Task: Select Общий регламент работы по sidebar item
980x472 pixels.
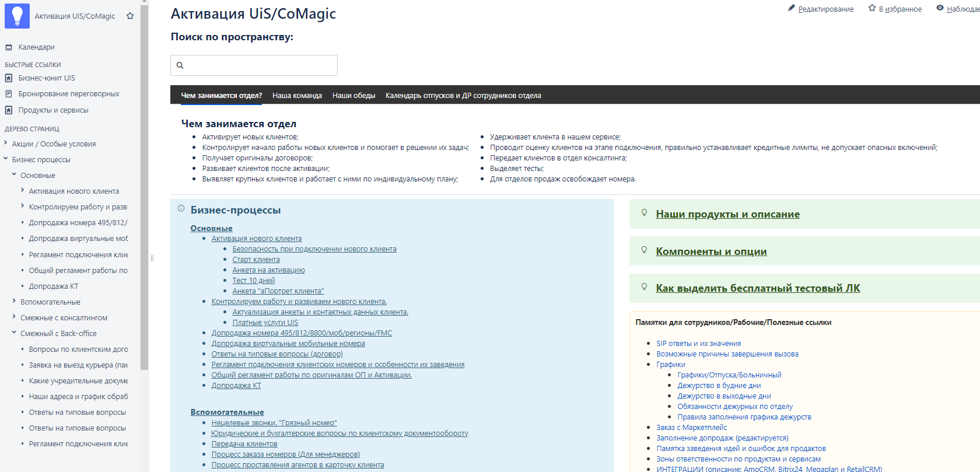Action: click(78, 271)
